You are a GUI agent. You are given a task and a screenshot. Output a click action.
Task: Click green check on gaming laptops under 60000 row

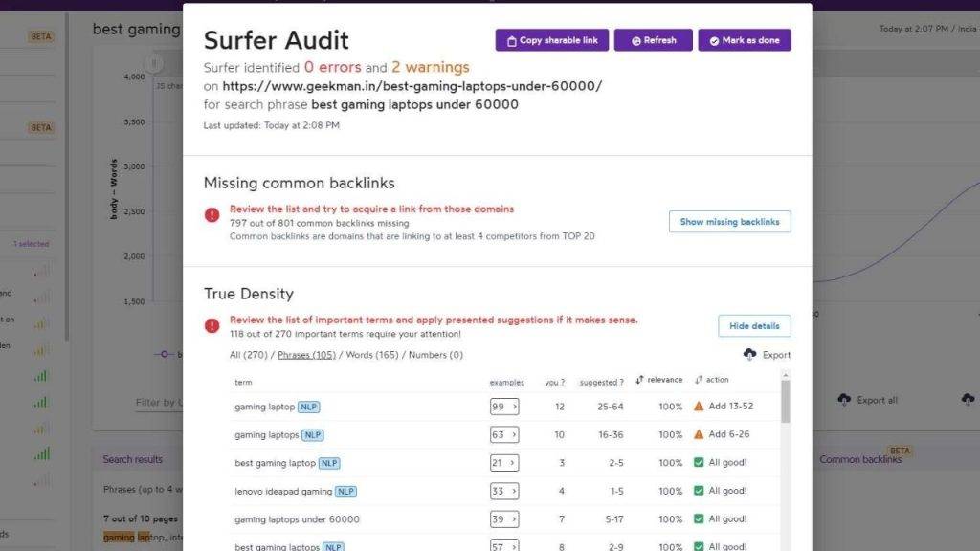point(699,518)
